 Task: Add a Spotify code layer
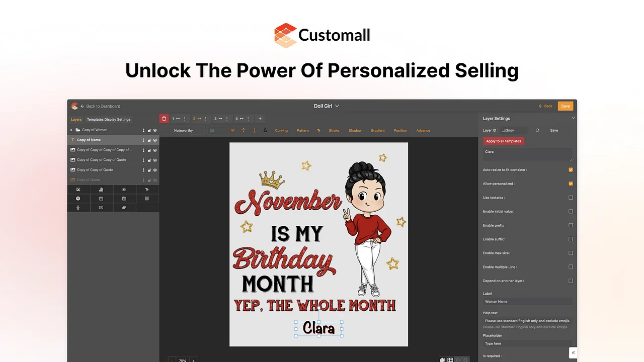[78, 199]
